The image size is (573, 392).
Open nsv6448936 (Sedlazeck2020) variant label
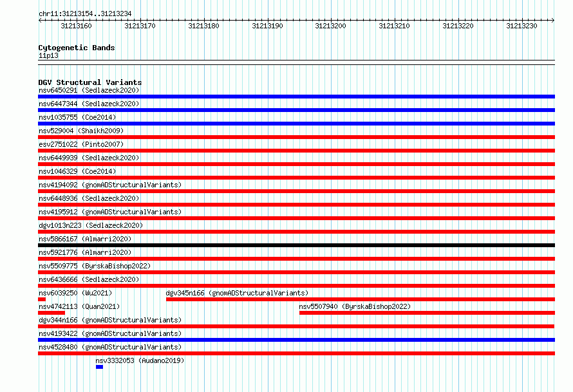89,198
